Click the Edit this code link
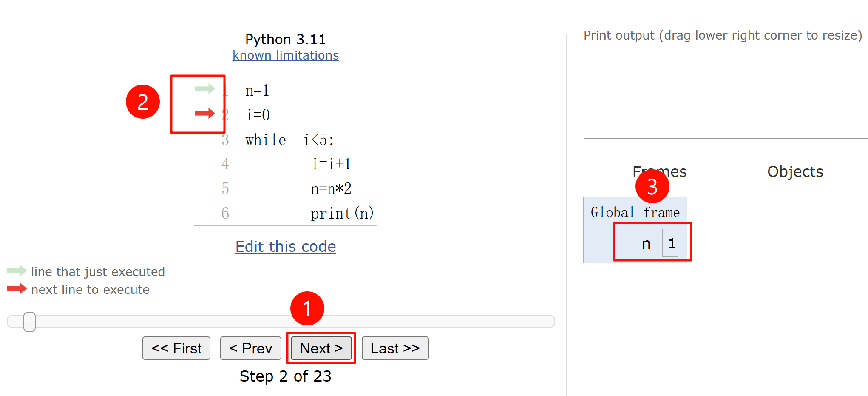The width and height of the screenshot is (868, 396). click(286, 247)
